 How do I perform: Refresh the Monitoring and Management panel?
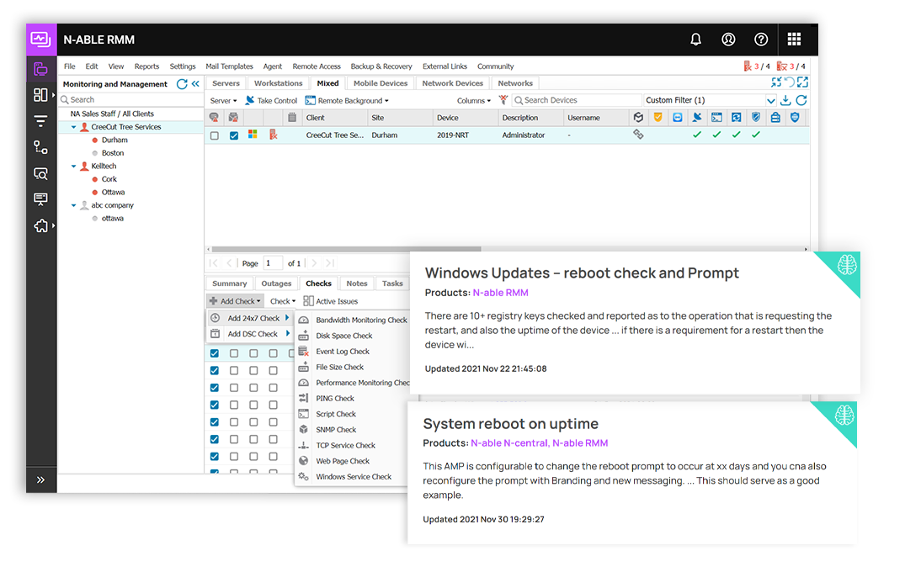[x=182, y=84]
